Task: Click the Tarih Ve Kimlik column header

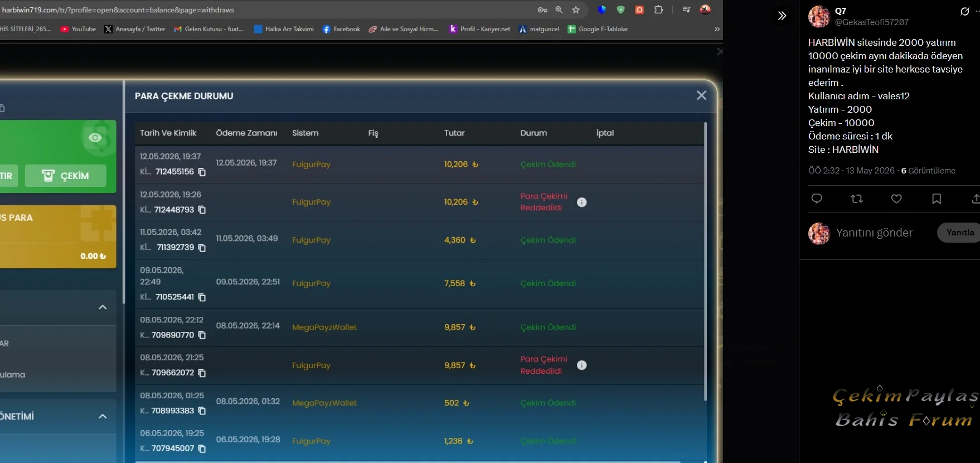Action: pyautogui.click(x=168, y=133)
